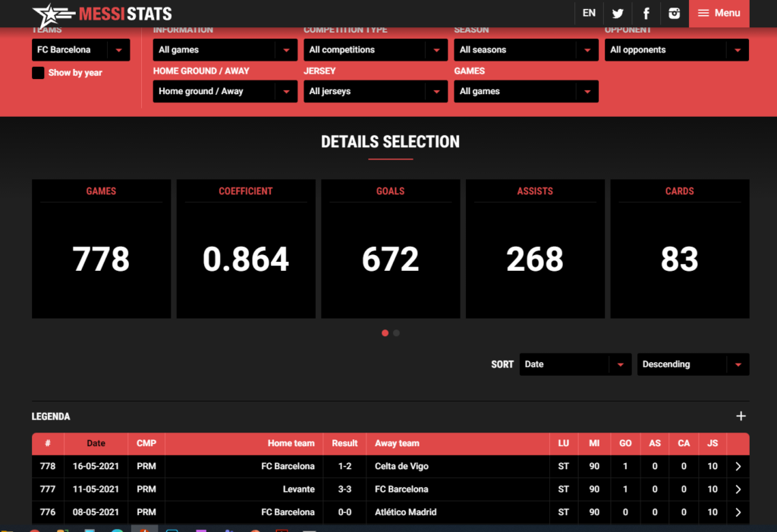Viewport: 777px width, 532px height.
Task: Select the Assists card showing 268
Action: (535, 249)
